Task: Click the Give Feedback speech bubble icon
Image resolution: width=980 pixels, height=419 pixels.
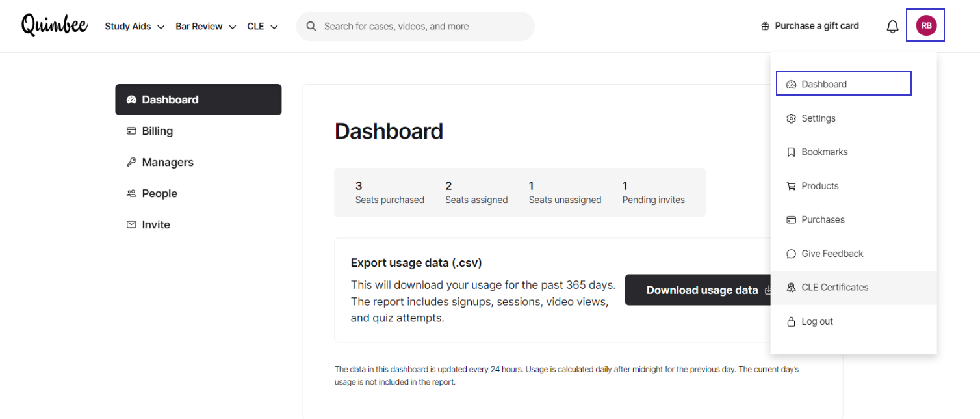Action: (x=791, y=254)
